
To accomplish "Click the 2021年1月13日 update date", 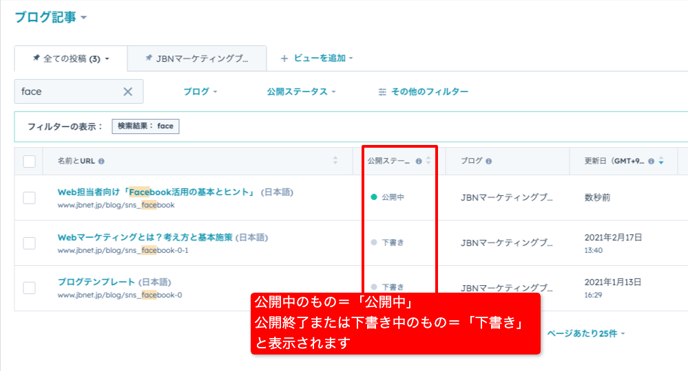I will pyautogui.click(x=613, y=282).
